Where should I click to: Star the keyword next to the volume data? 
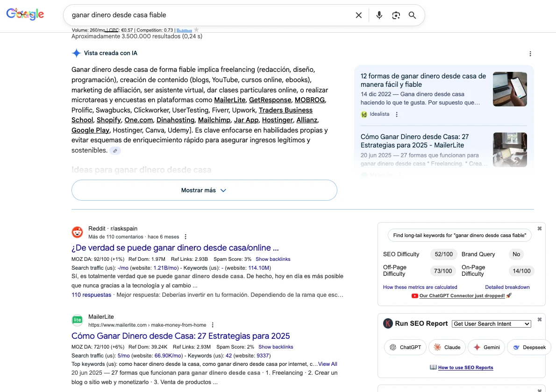pyautogui.click(x=196, y=30)
